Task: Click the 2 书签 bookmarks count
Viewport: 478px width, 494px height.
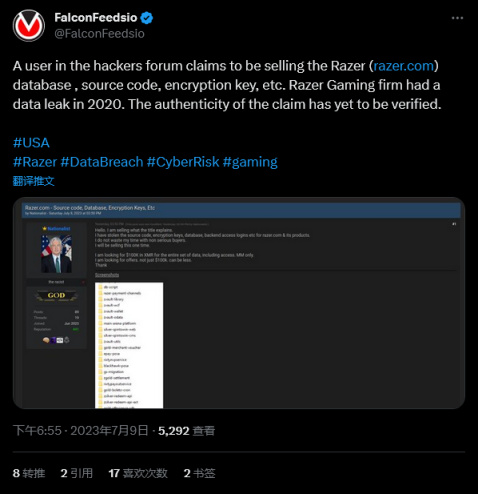Action: pyautogui.click(x=199, y=473)
